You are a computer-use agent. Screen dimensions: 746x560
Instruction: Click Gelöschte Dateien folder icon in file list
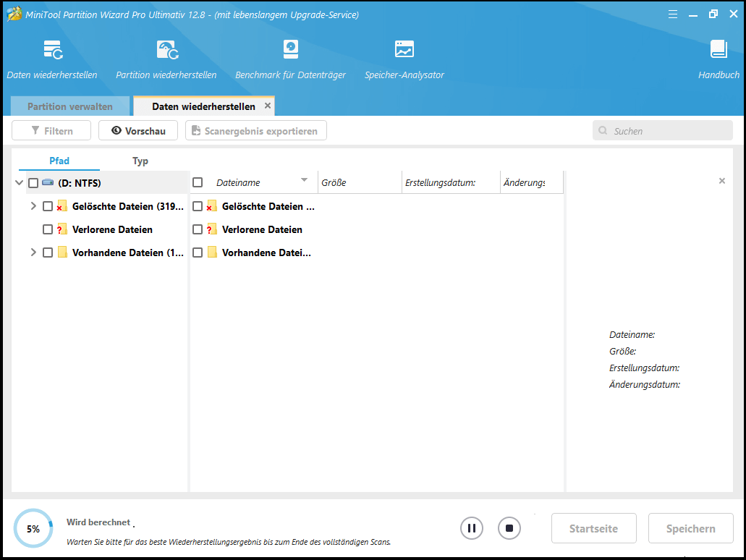click(212, 206)
